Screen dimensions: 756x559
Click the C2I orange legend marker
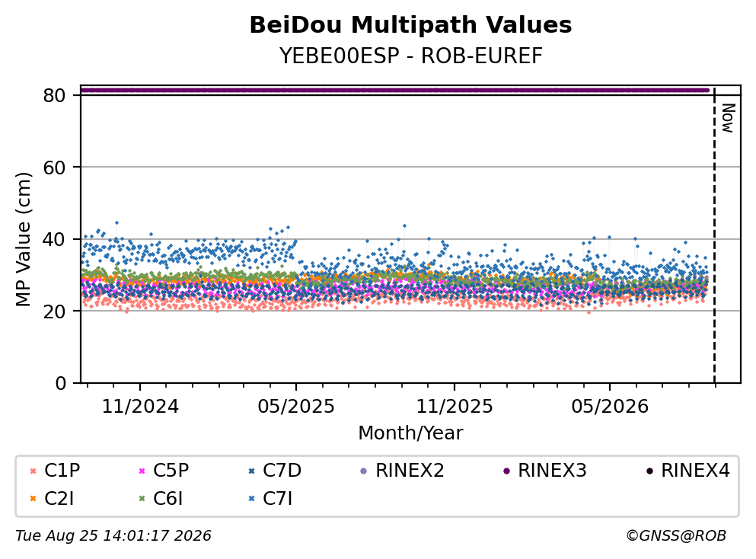pos(33,499)
